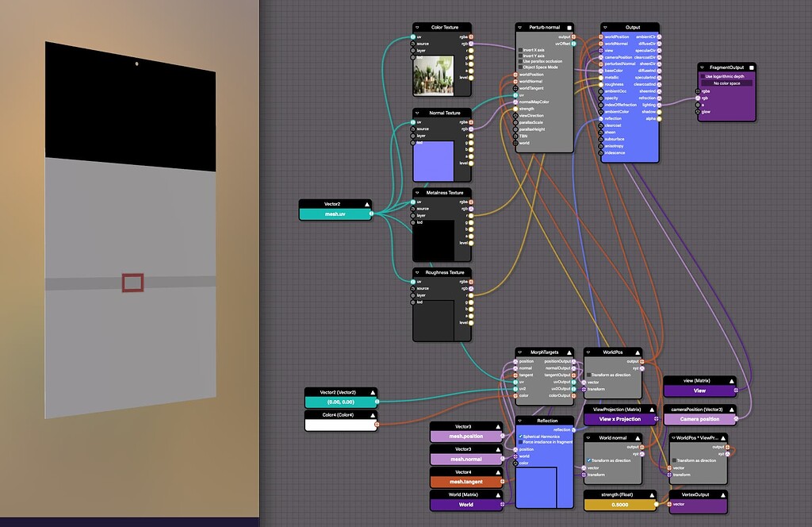Screen dimensions: 812x527
Task: Click the vector input socket on VertexOutput
Action: pos(670,504)
